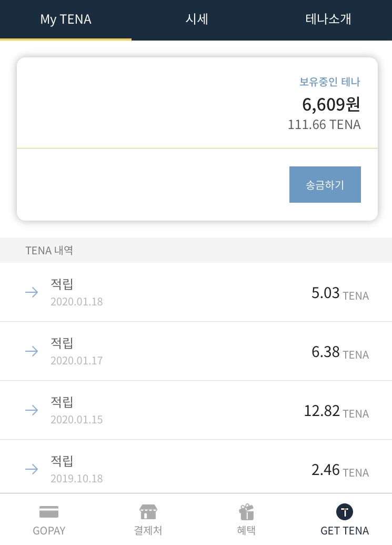Tap the 보유중인 테나 label
This screenshot has height=545, width=392.
tap(330, 82)
